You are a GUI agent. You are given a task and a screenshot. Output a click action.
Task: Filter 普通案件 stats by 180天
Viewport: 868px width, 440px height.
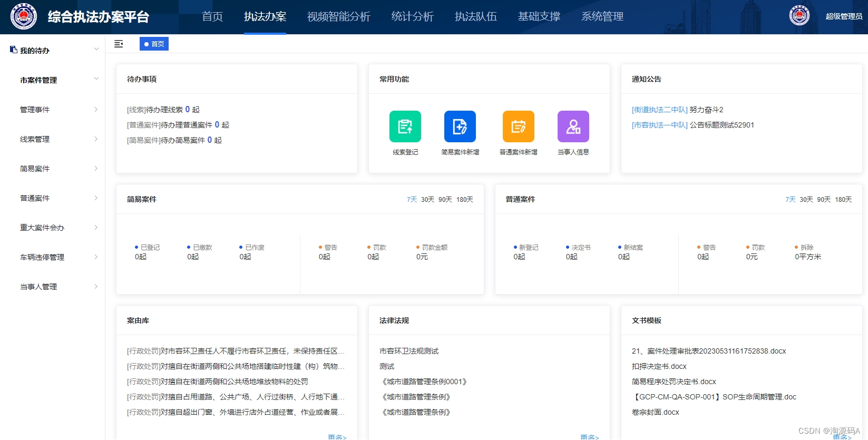coord(843,199)
